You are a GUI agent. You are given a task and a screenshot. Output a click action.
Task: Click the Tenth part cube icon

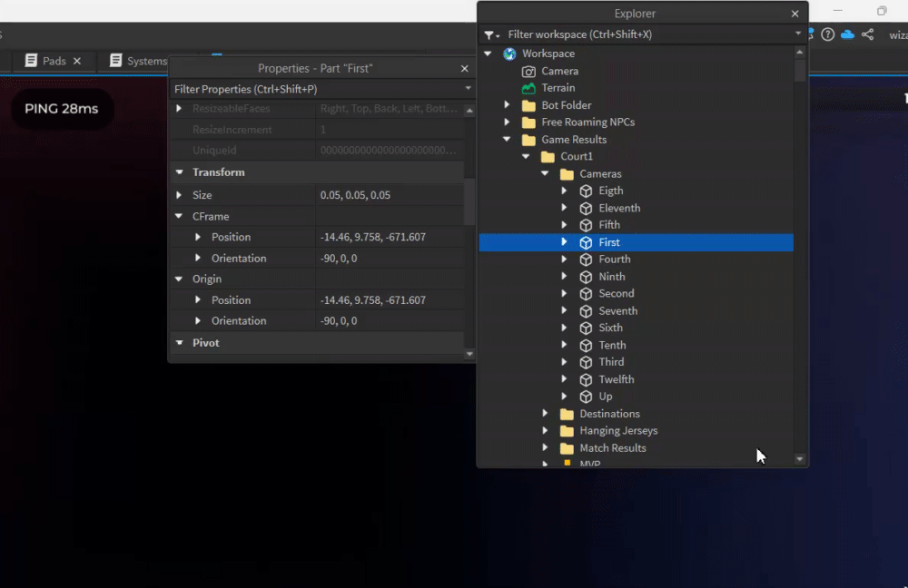(x=586, y=345)
